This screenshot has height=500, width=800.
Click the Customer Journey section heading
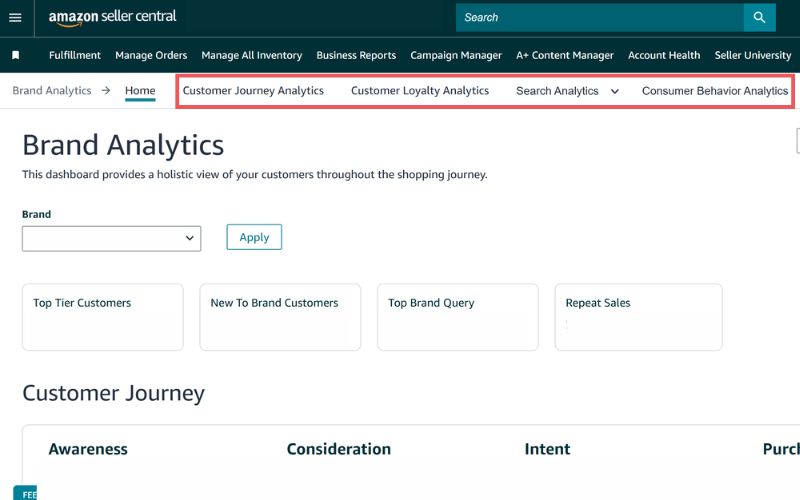pyautogui.click(x=113, y=393)
